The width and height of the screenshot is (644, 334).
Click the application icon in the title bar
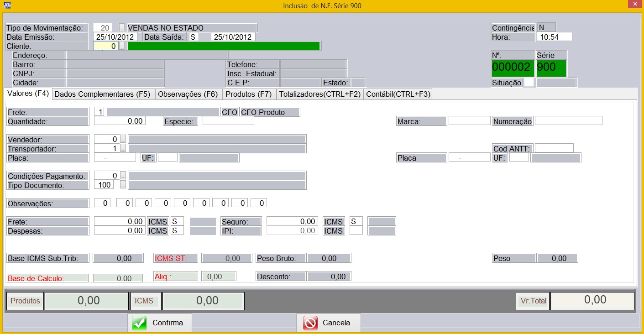[x=8, y=6]
